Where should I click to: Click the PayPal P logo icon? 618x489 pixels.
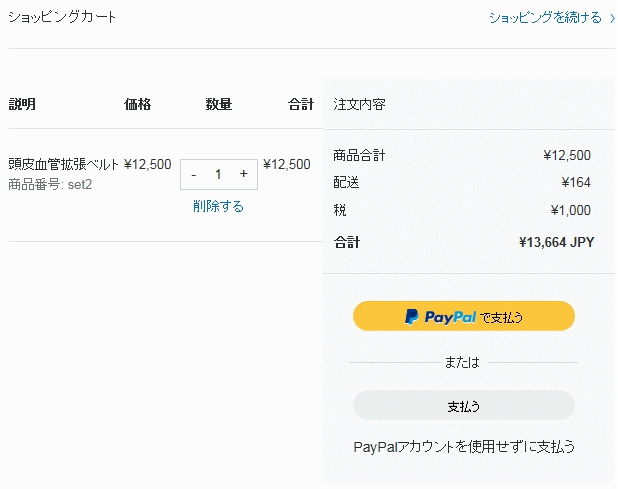411,316
